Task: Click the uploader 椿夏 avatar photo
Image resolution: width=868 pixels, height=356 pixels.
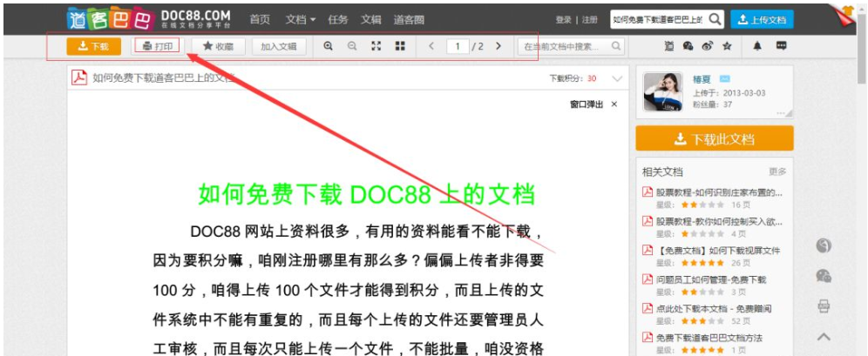Action: click(662, 91)
